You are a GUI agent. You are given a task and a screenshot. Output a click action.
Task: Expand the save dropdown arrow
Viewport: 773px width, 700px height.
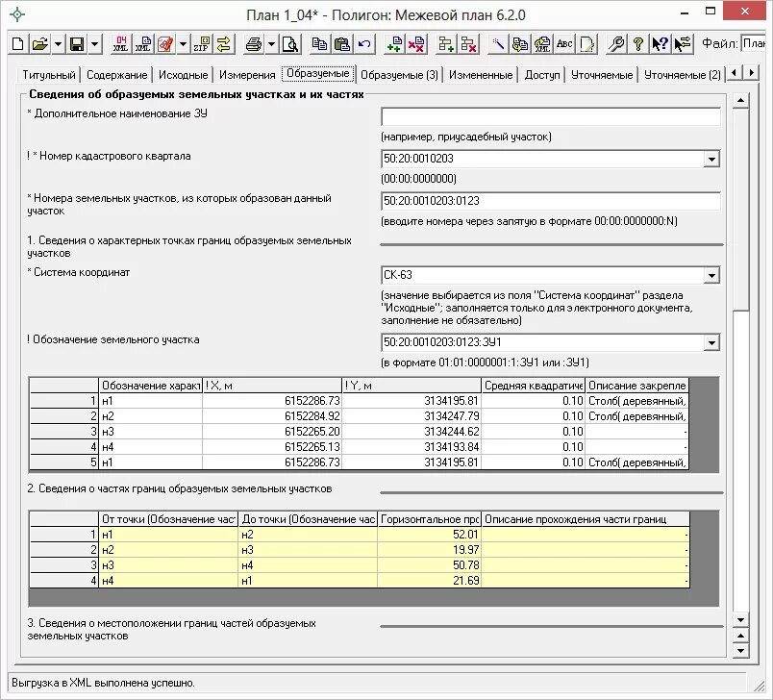point(94,44)
